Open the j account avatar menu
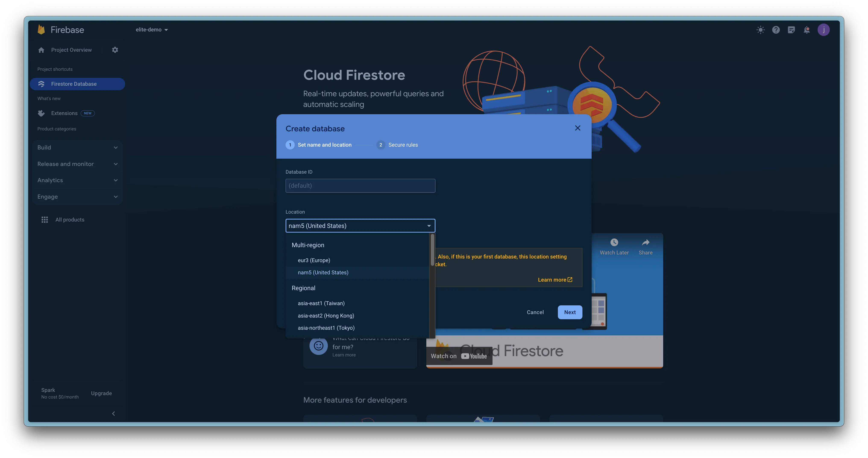The height and width of the screenshot is (458, 868). pos(824,30)
